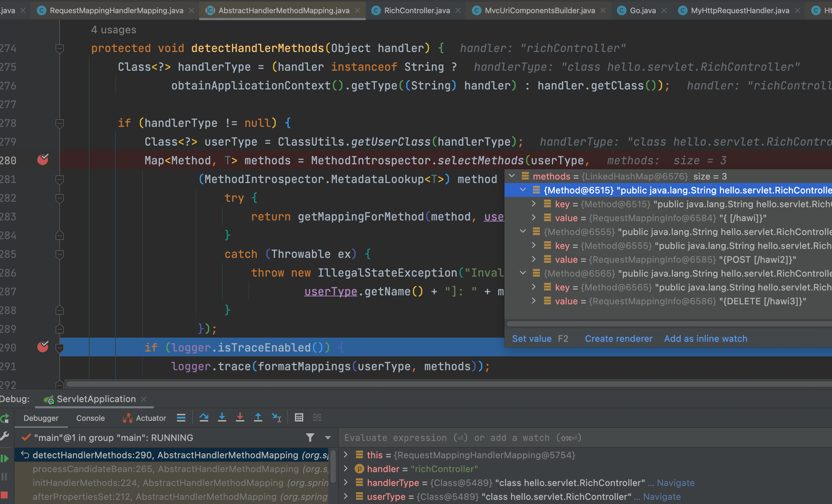Toggle the breakpoint on line 290
Viewport: 832px width, 504px height.
coord(43,347)
